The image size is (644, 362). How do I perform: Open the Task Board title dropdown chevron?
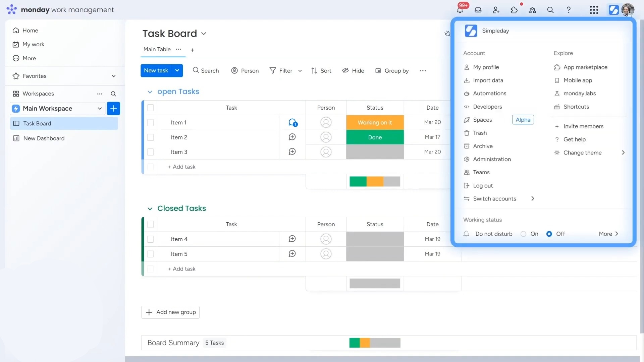tap(204, 34)
